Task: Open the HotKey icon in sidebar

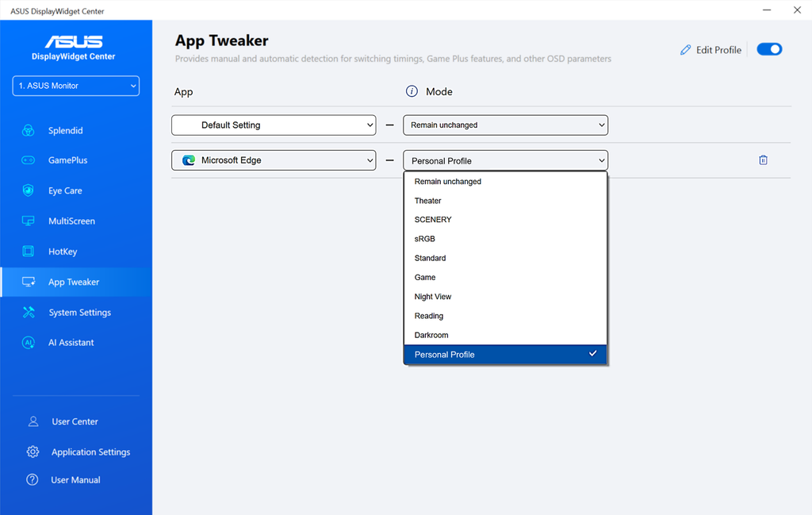Action: [x=28, y=252]
